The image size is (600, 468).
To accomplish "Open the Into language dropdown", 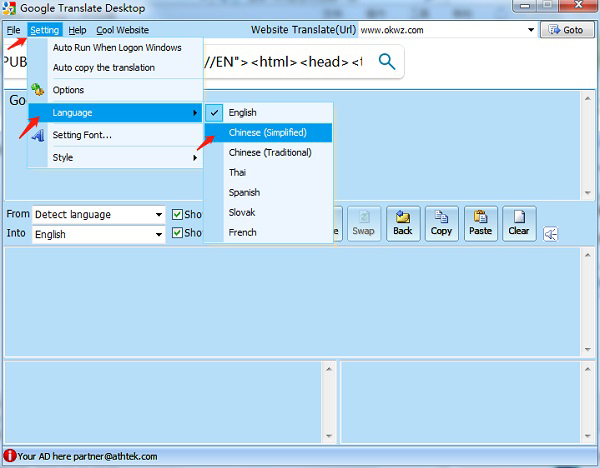I will click(158, 234).
